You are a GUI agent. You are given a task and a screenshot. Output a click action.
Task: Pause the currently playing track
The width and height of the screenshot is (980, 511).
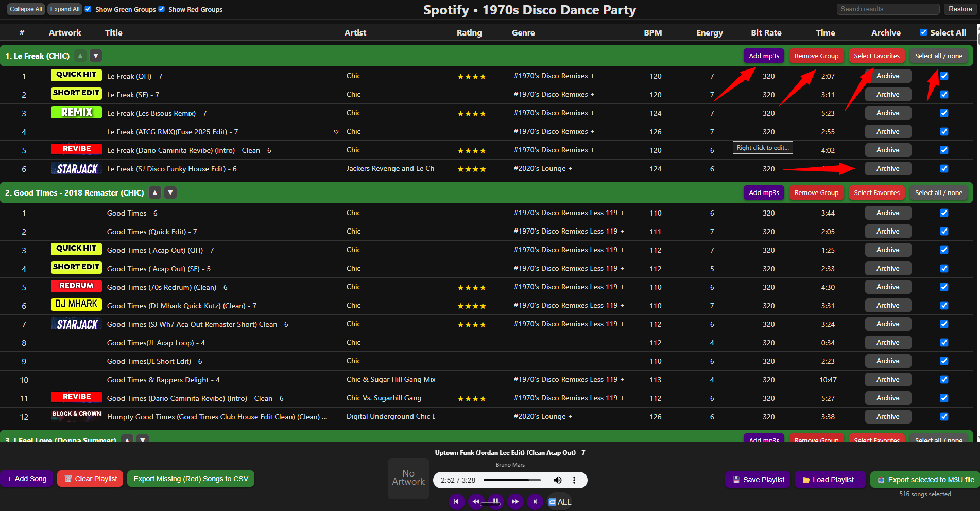tap(495, 501)
